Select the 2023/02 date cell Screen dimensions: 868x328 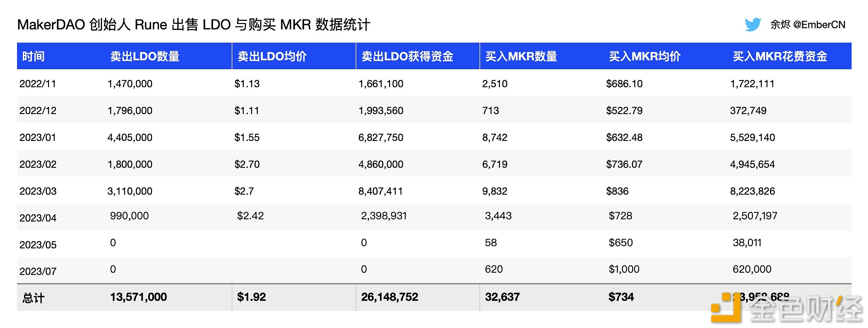(x=38, y=164)
